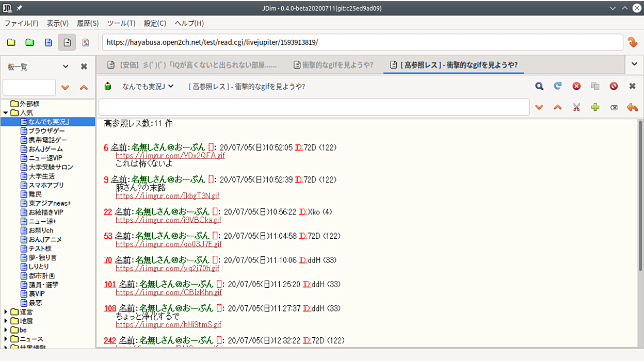Viewport: 644px width, 362px height.
Task: Click the scissors icon in search toolbar
Action: point(576,107)
